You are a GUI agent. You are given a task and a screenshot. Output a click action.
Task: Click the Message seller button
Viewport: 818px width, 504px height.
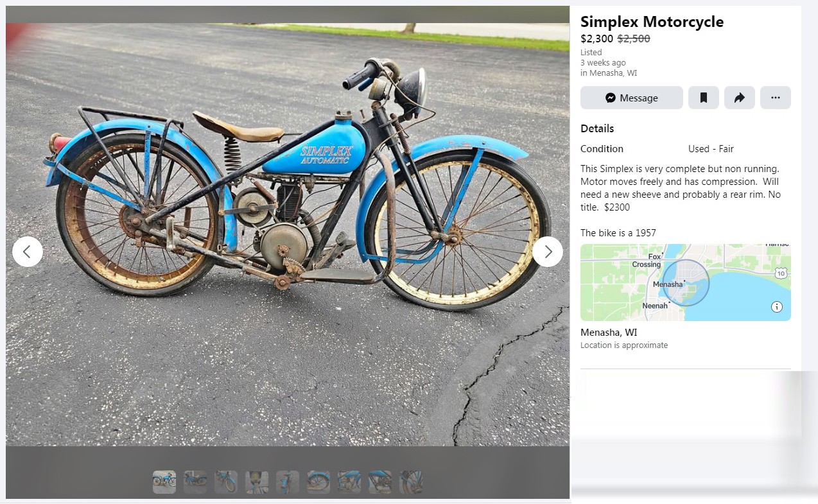[631, 98]
